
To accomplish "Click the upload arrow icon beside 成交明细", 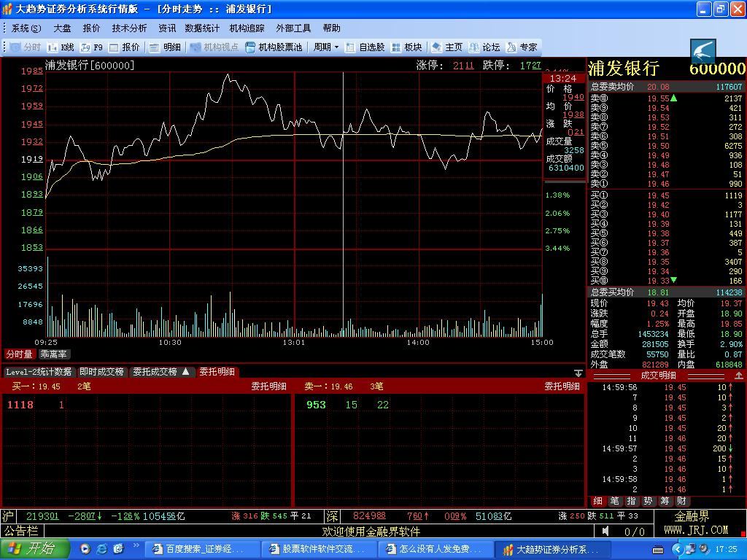I will 739,376.
